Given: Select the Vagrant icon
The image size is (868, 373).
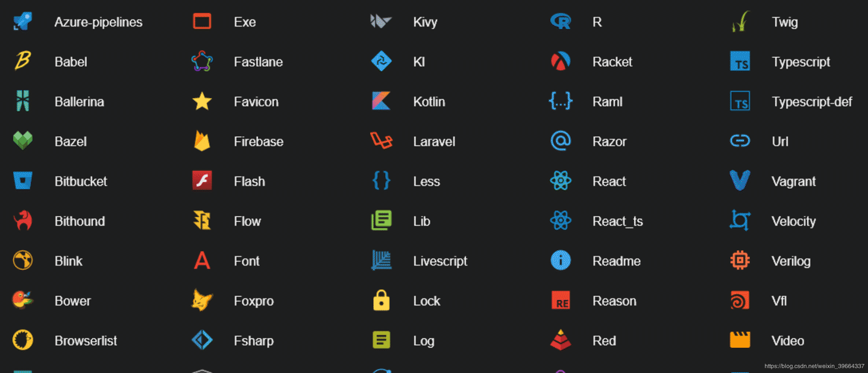Looking at the screenshot, I should tap(740, 181).
